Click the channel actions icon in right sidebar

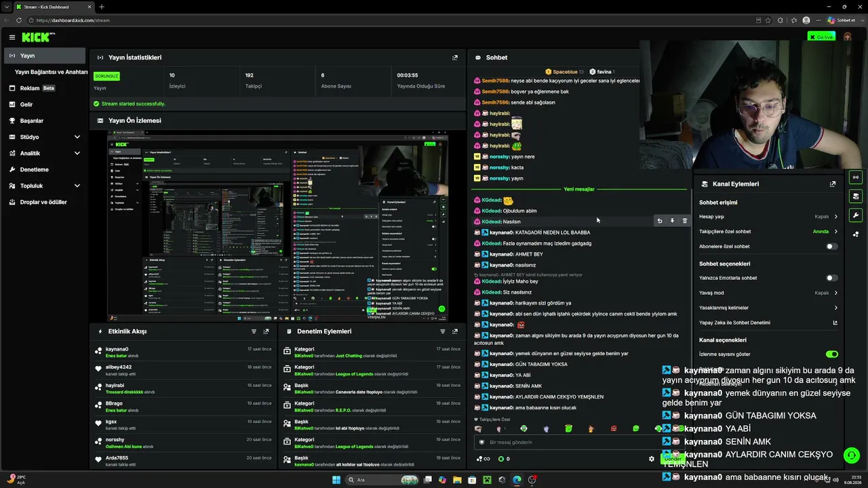click(x=856, y=197)
